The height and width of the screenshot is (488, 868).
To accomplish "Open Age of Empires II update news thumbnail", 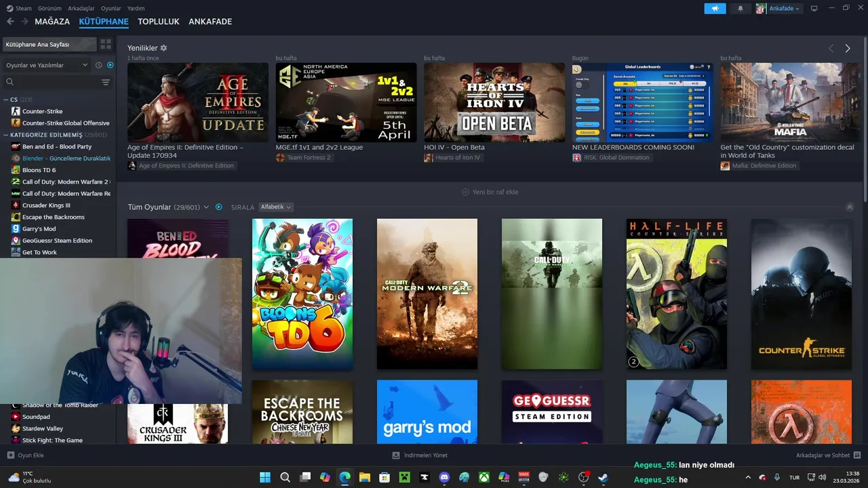I will tap(198, 102).
